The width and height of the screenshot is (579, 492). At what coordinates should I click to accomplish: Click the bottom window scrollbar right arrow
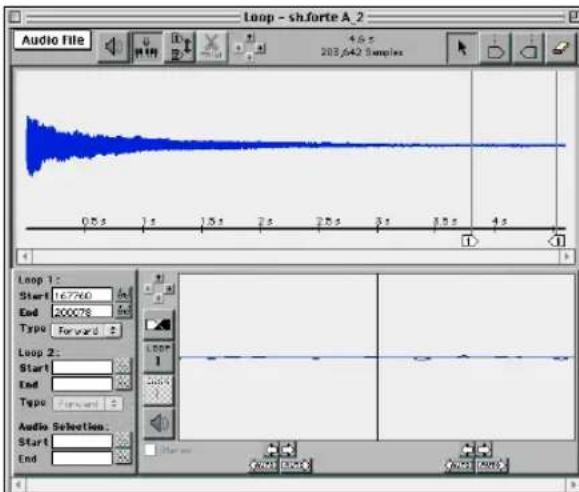pos(573,484)
